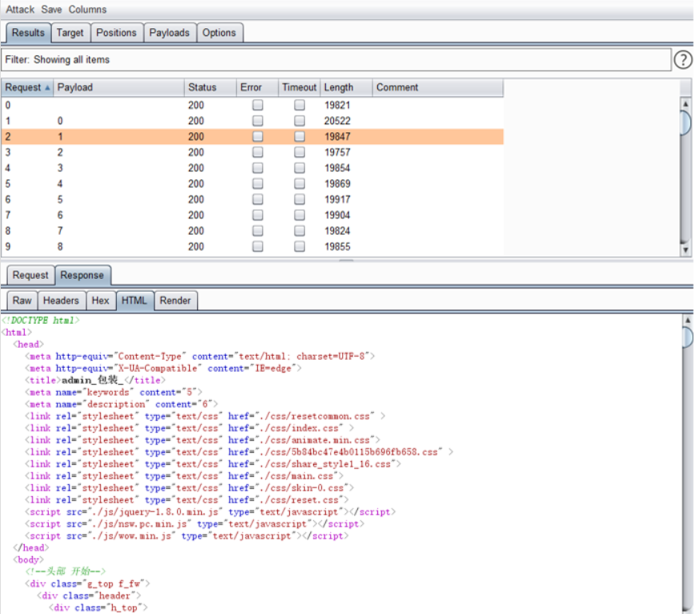Image resolution: width=700 pixels, height=614 pixels.
Task: Select length value 19904 in row 7
Action: coord(337,215)
